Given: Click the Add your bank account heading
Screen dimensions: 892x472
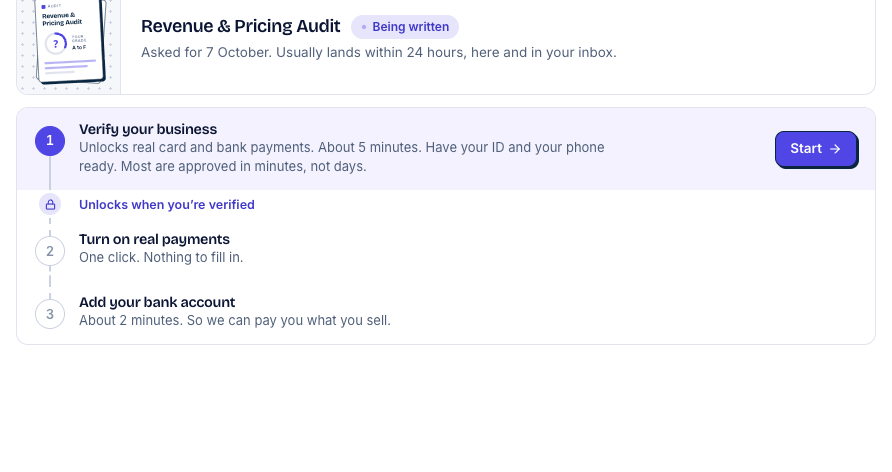Looking at the screenshot, I should point(157,303).
